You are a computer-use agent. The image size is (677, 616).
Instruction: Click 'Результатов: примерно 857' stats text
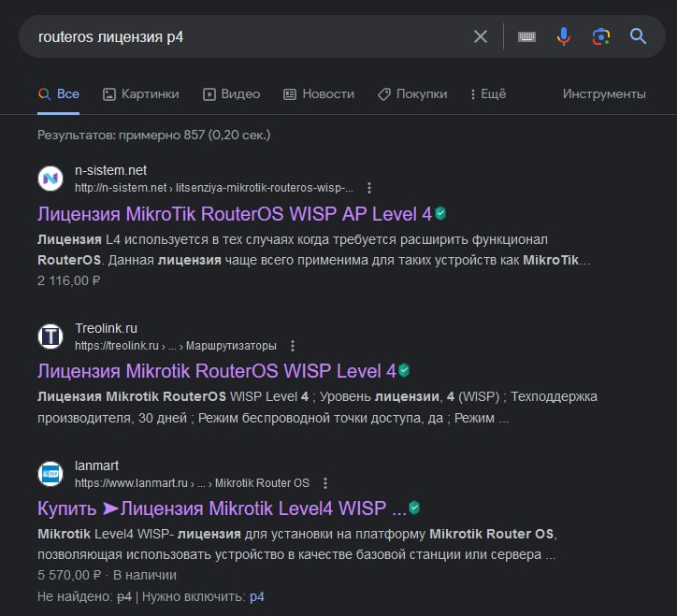(153, 136)
